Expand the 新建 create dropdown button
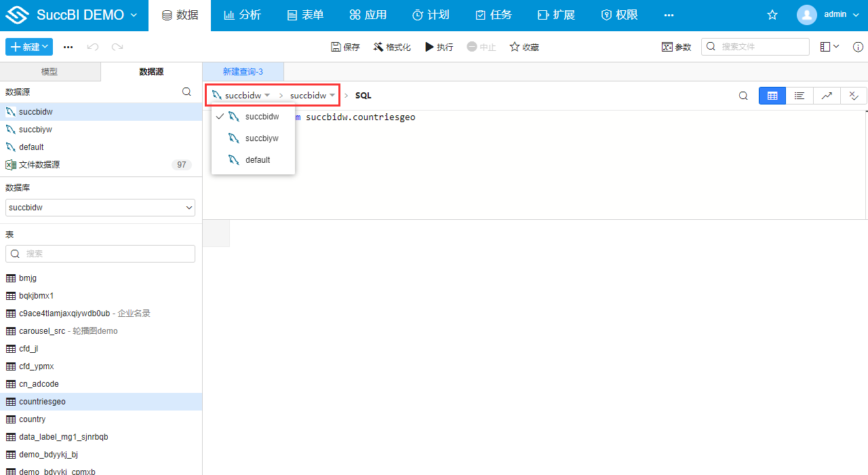 (x=29, y=47)
